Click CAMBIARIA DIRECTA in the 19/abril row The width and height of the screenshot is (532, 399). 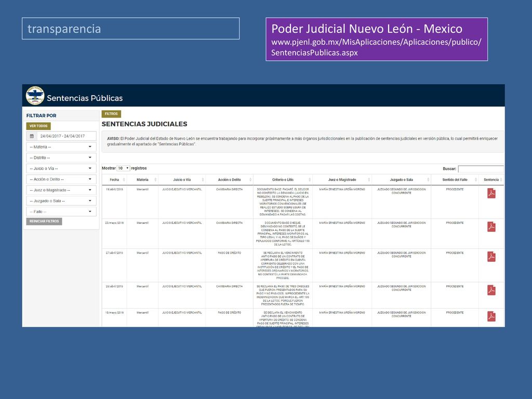(229, 189)
